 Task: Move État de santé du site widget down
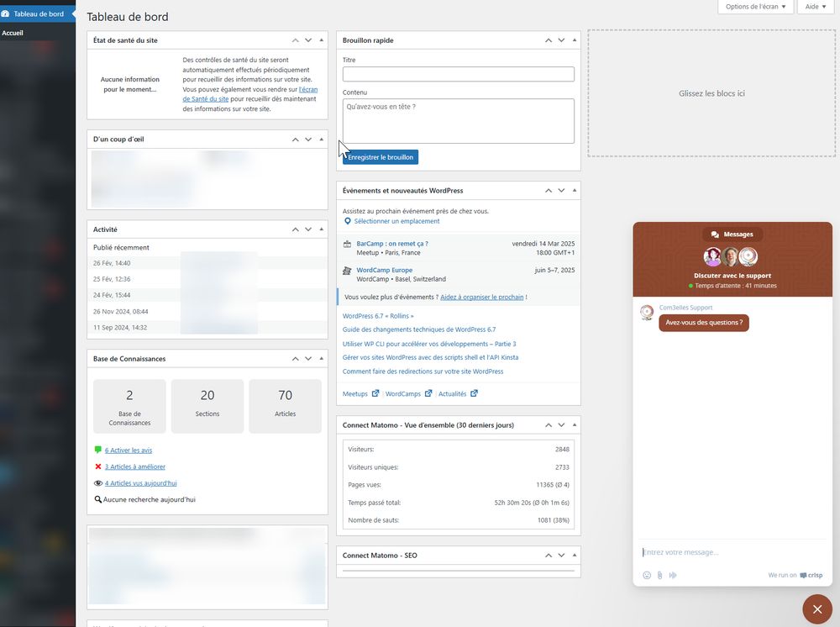tap(308, 40)
